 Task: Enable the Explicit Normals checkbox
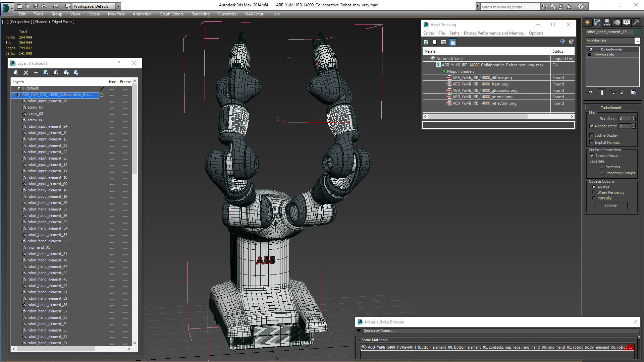click(x=592, y=142)
